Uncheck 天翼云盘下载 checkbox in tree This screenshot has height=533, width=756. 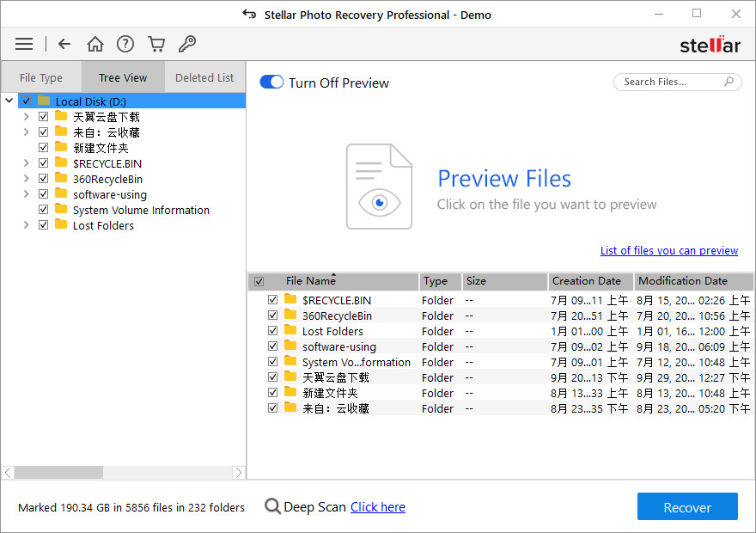pyautogui.click(x=44, y=117)
